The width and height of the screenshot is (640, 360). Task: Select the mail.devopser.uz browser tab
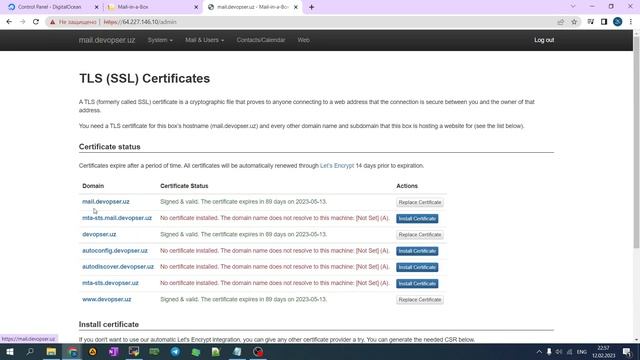(253, 7)
